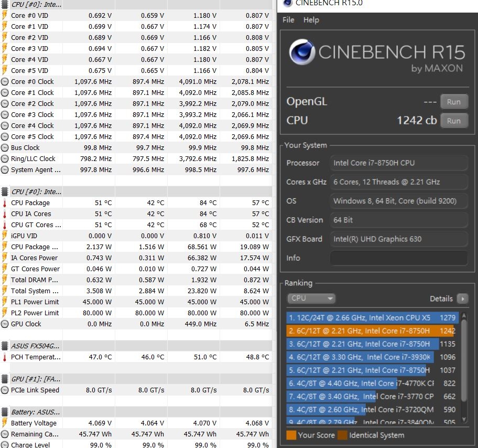Viewport: 478px width, 448px height.
Task: Click the GPU Clock icon
Action: [5, 324]
